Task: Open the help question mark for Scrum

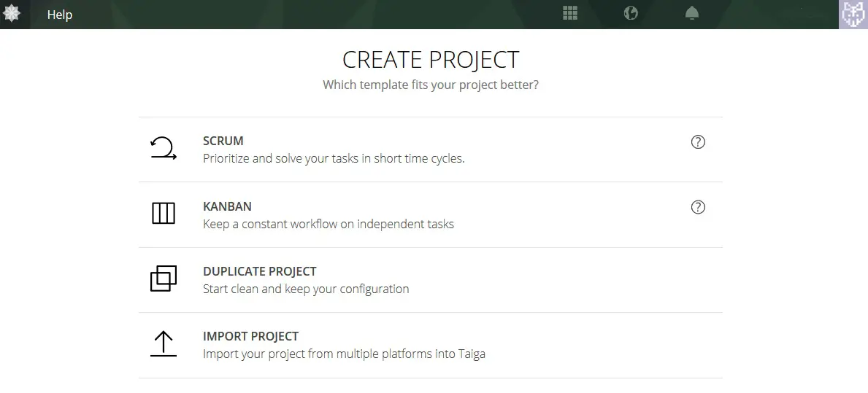Action: 698,142
